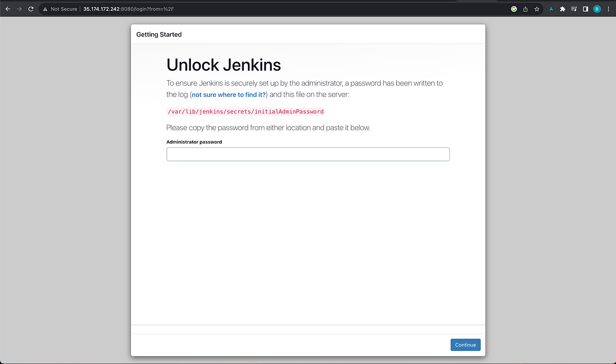Open the browser side panel

[x=585, y=9]
